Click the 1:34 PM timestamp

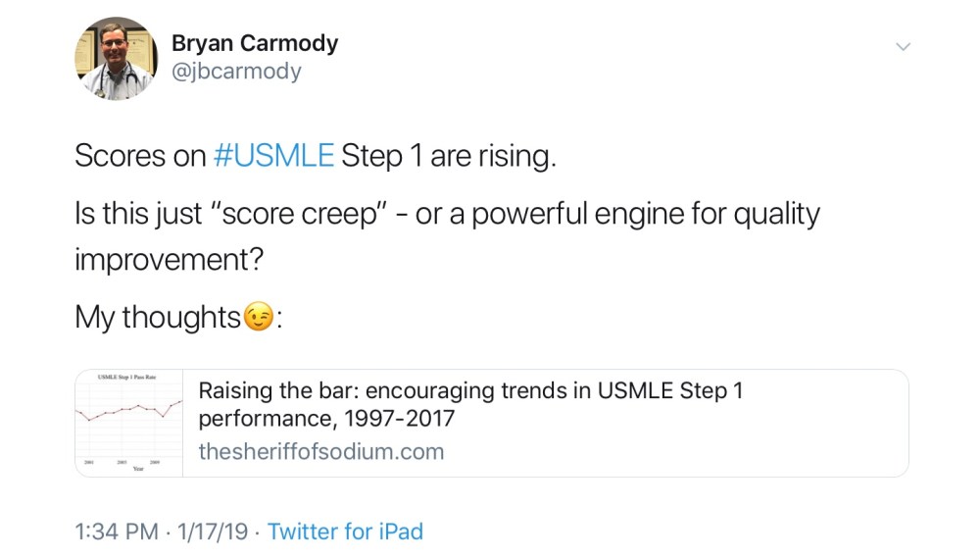[116, 532]
